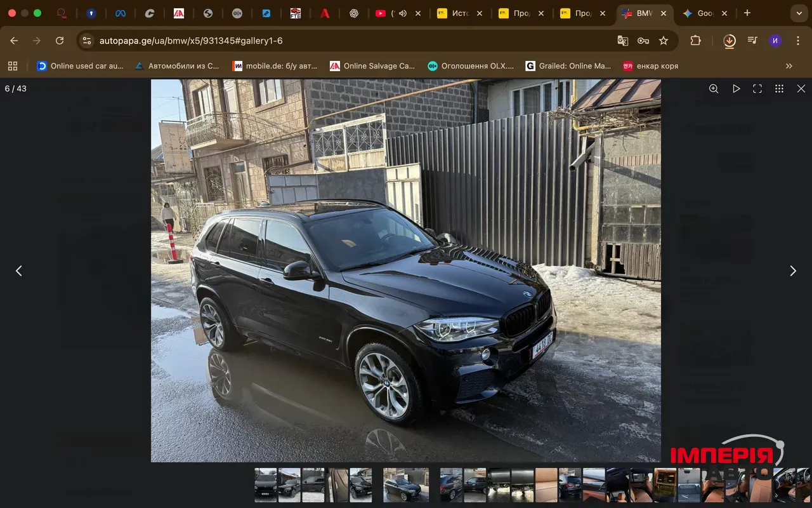Open the tab search dropdown chevron

(798, 13)
